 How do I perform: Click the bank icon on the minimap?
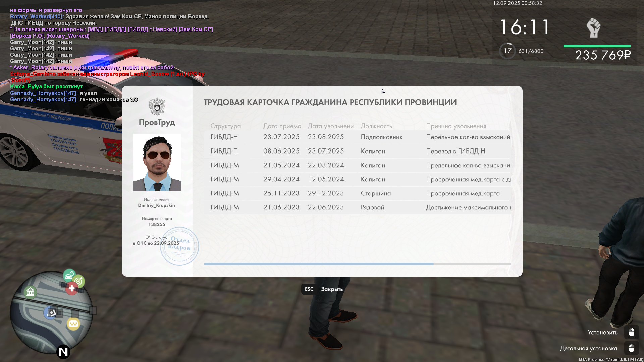coord(30,292)
